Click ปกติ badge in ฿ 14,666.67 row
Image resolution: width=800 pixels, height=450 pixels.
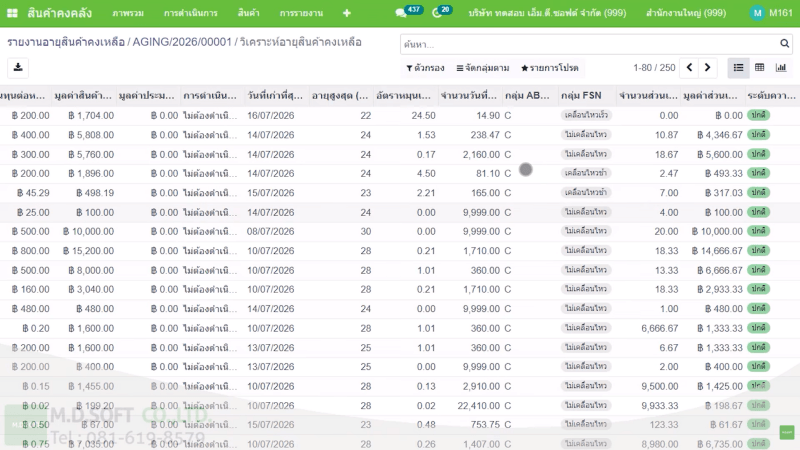(x=758, y=251)
